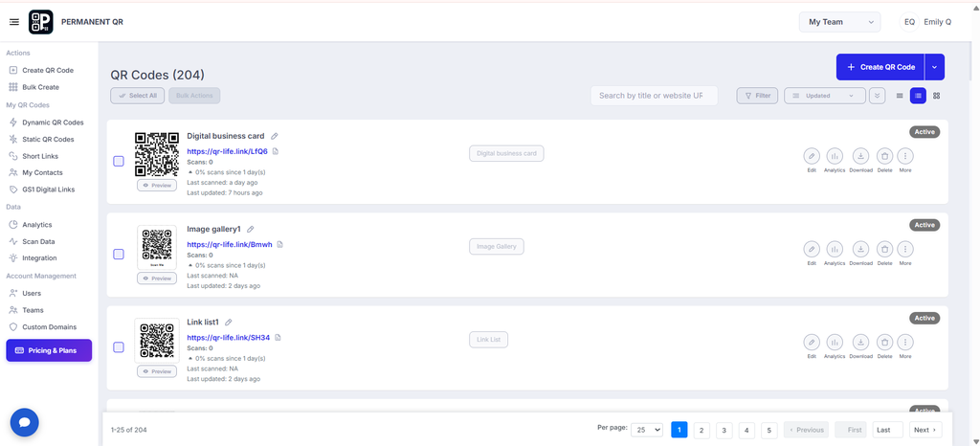Image resolution: width=980 pixels, height=446 pixels.
Task: Jump to the Last page
Action: pyautogui.click(x=887, y=430)
